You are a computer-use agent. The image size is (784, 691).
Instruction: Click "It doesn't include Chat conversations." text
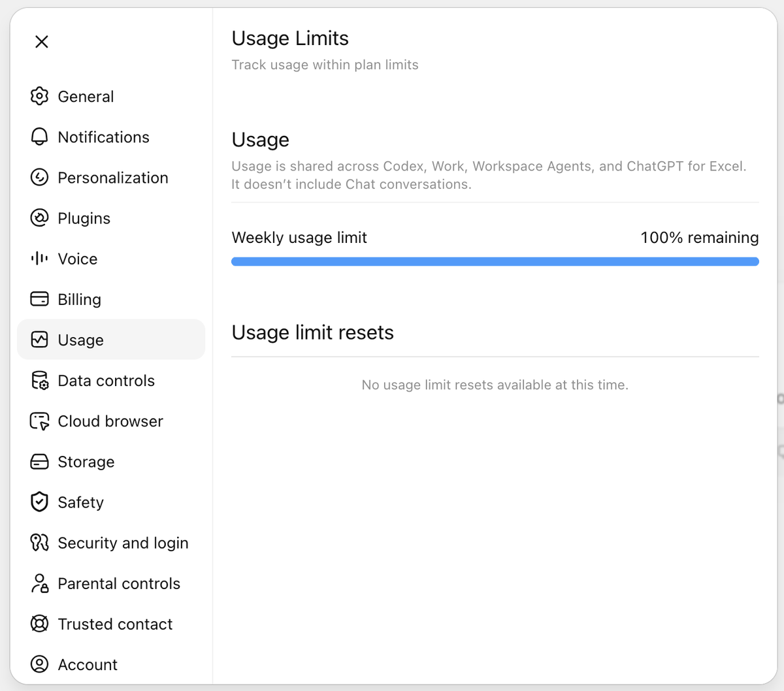pos(351,184)
